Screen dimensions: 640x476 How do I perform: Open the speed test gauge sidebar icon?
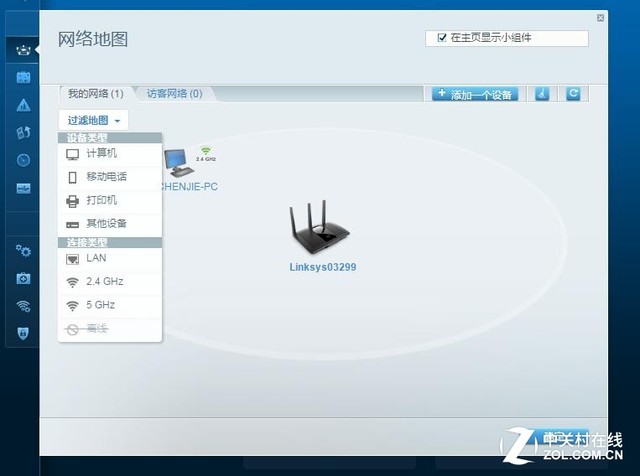[23, 160]
